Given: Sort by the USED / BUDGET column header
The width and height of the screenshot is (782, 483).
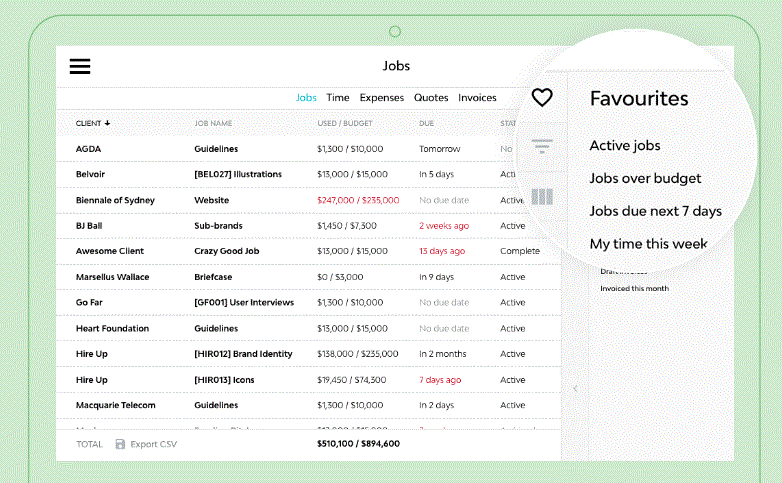Looking at the screenshot, I should tap(345, 123).
